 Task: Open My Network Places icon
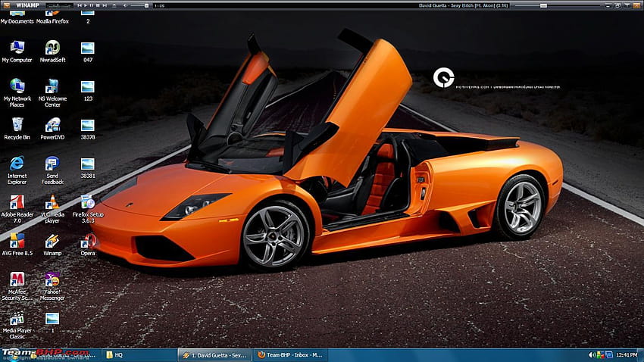(17, 93)
